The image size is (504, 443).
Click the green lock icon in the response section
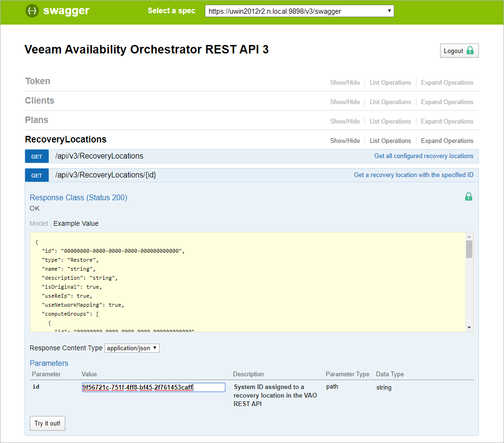click(469, 196)
